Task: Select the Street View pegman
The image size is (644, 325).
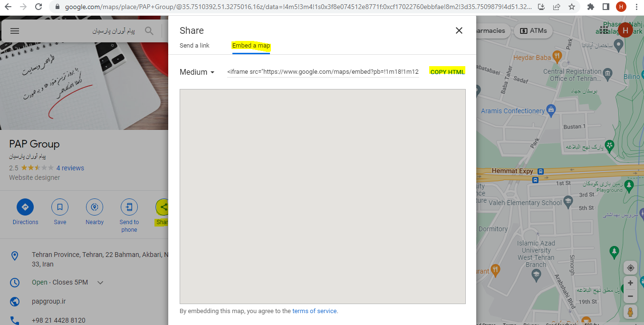Action: coord(630,312)
